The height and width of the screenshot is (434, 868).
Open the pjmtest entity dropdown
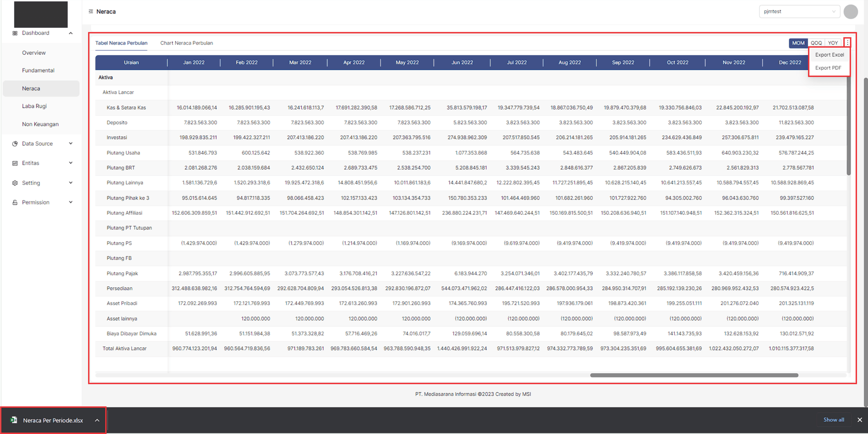coord(799,12)
